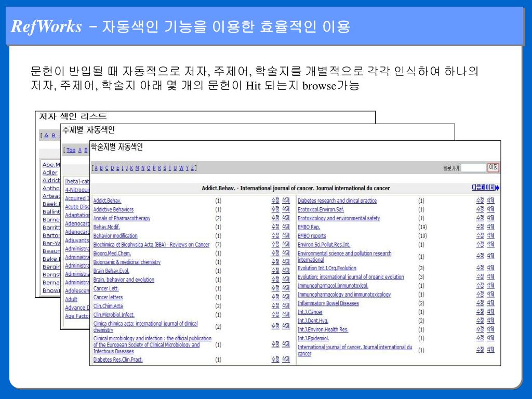Open Immunopharmacol.Immunotoxicol. journal link
Viewport: 532px width, 399px height.
333,286
